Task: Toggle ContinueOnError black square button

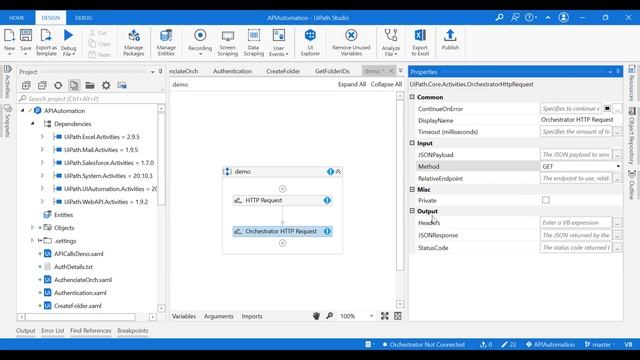Action: 607,109
